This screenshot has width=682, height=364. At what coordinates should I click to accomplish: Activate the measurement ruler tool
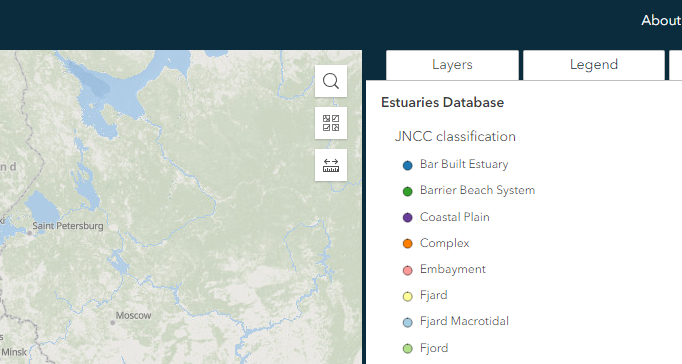[331, 165]
